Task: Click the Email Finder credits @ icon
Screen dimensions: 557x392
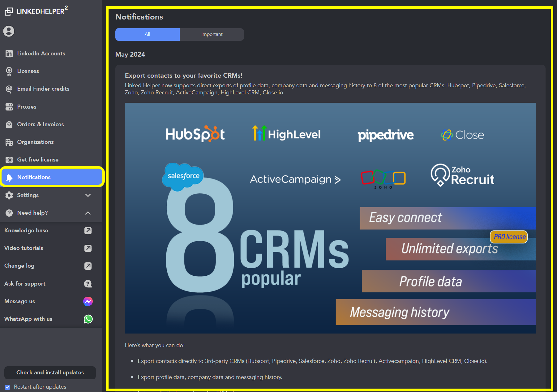Action: [9, 89]
